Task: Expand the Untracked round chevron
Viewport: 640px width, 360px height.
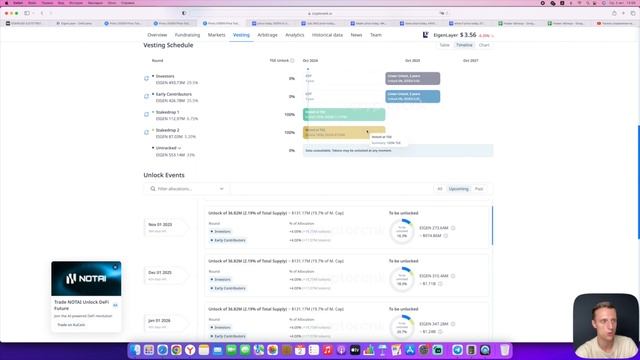Action: click(x=180, y=148)
